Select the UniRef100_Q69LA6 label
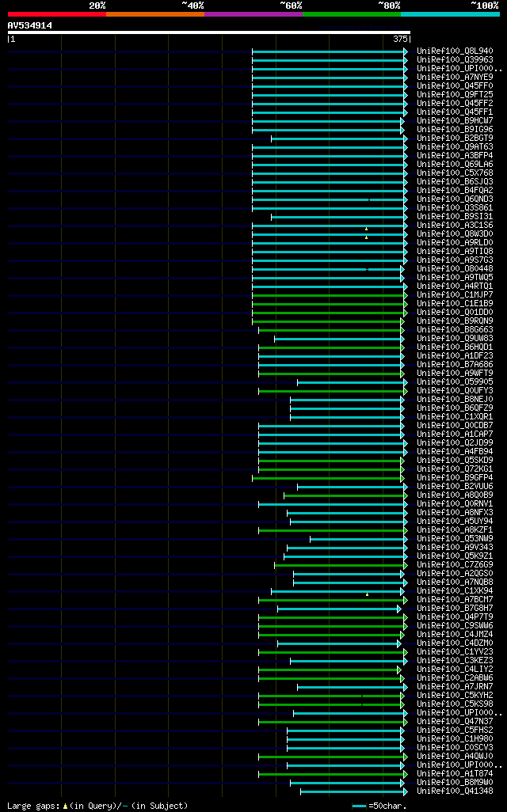507x812 pixels. click(456, 164)
